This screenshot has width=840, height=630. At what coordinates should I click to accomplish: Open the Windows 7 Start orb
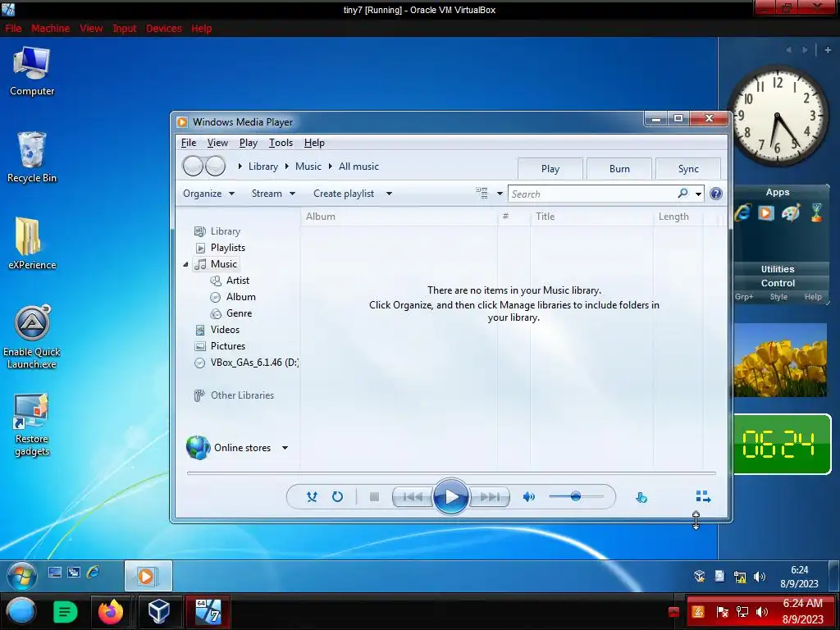22,577
